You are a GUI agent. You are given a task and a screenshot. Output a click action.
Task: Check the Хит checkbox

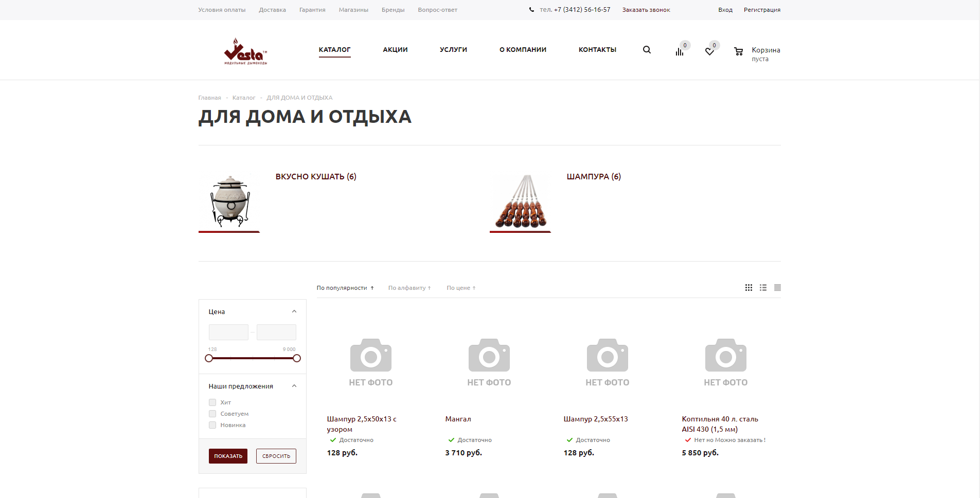pyautogui.click(x=212, y=402)
